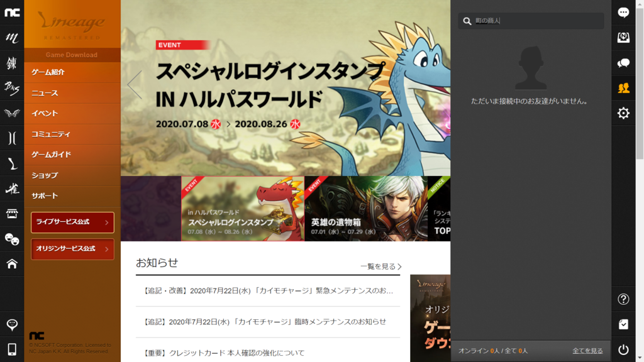Open ゲーム紹介 menu item

click(x=72, y=72)
